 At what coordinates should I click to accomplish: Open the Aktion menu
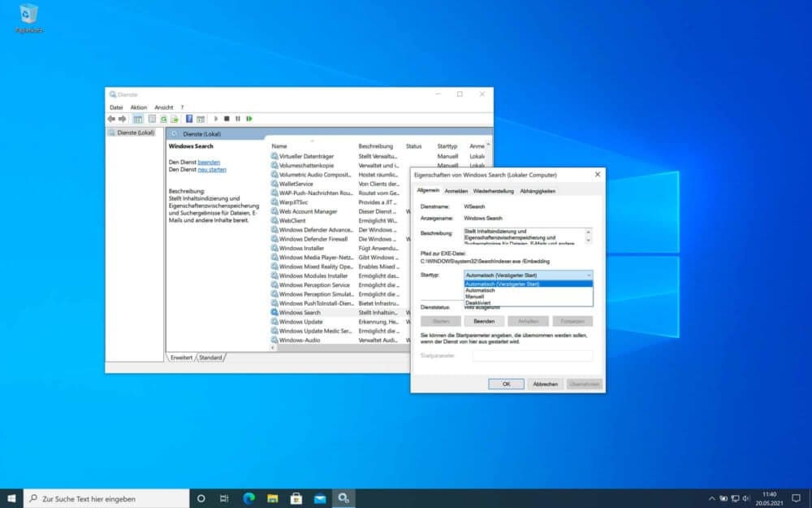pyautogui.click(x=138, y=107)
